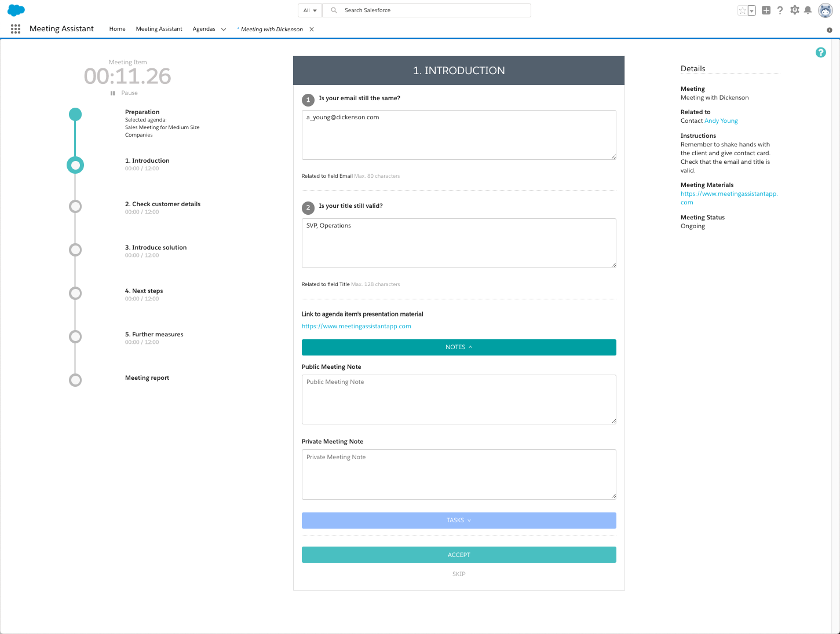Image resolution: width=840 pixels, height=634 pixels.
Task: Click the Instructions text in Details
Action: 726,157
